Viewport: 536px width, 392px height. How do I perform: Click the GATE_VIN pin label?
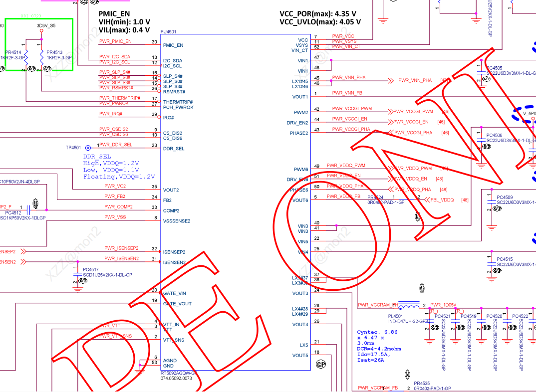coord(175,293)
